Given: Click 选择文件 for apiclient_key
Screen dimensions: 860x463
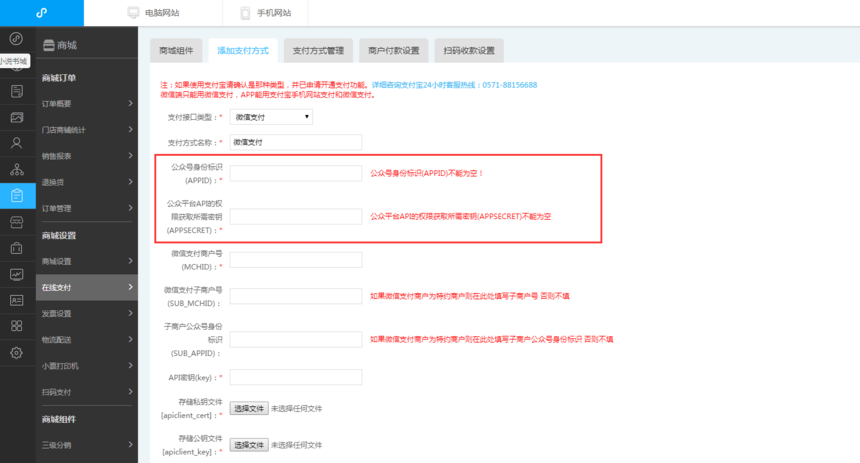Looking at the screenshot, I should 249,445.
